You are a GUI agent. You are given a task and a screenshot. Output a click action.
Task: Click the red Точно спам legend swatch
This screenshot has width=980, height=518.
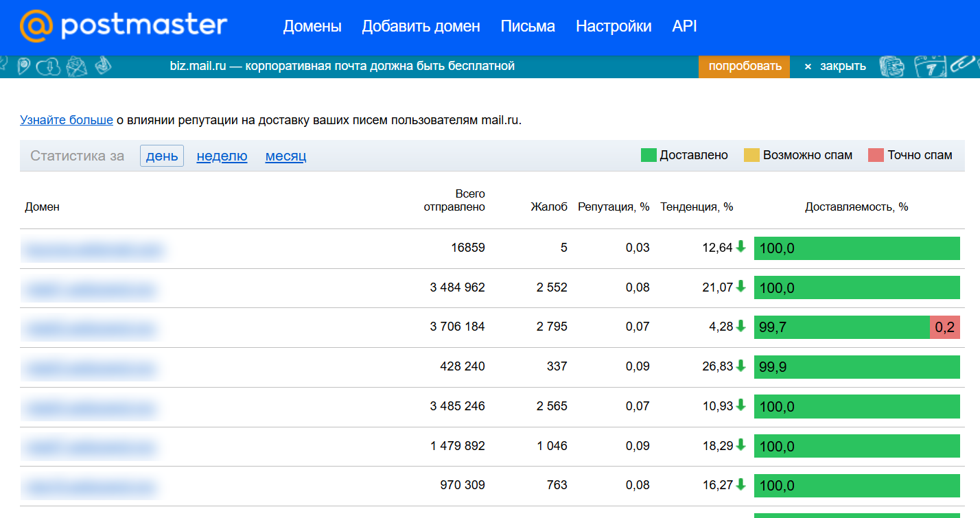pyautogui.click(x=876, y=155)
